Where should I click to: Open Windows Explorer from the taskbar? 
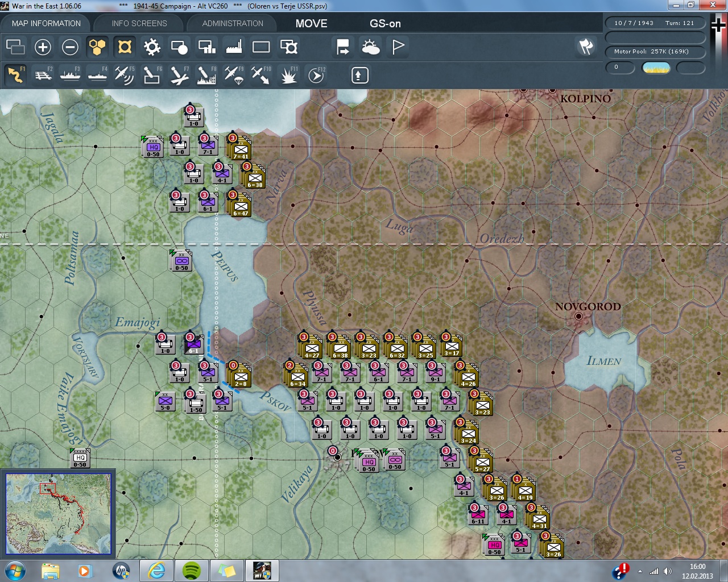pyautogui.click(x=51, y=570)
